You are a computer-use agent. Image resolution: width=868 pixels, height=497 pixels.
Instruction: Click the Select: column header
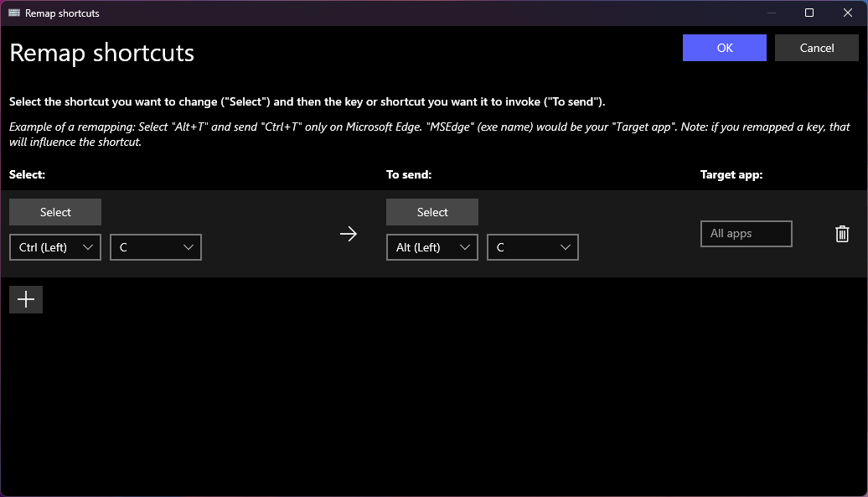click(x=25, y=174)
